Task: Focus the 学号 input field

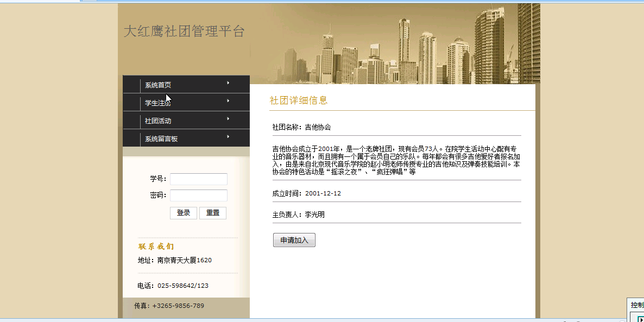Action: tap(198, 179)
